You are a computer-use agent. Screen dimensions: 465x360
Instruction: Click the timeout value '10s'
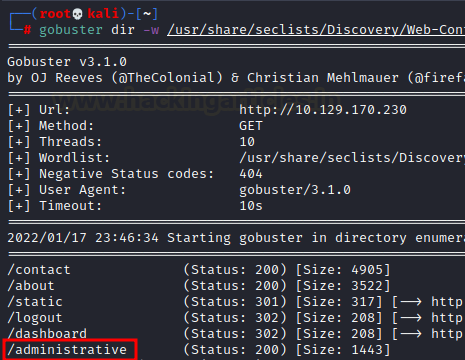(x=251, y=206)
